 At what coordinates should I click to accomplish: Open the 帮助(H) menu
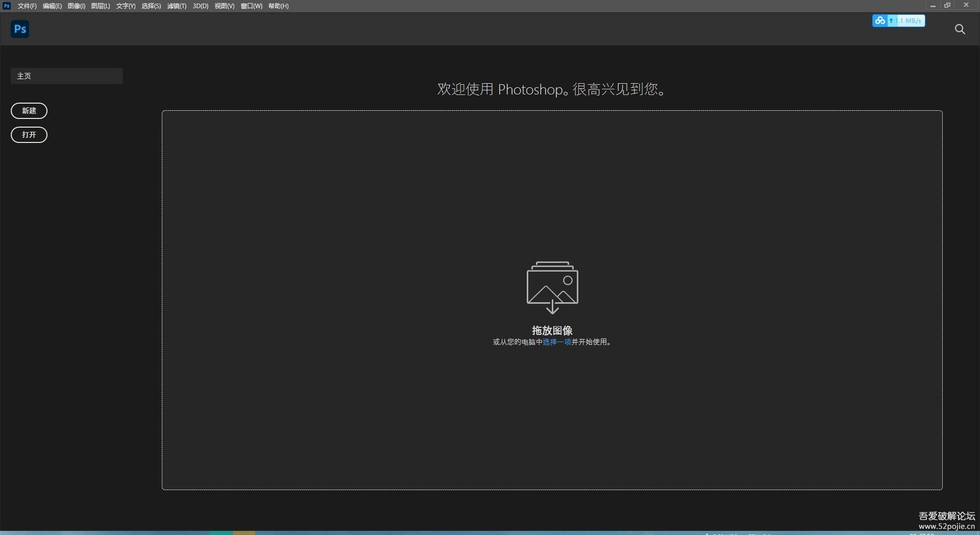(x=279, y=6)
